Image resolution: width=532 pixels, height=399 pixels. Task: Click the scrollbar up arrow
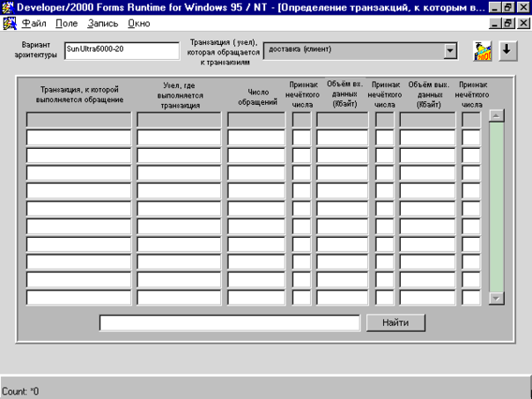click(x=496, y=115)
